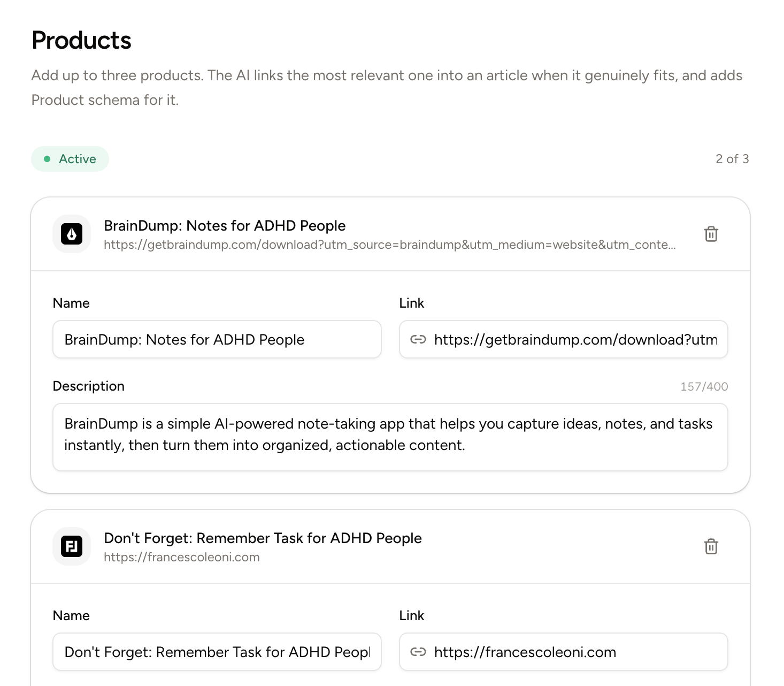The height and width of the screenshot is (686, 784).
Task: Click the 'Link' label in BrainDump card
Action: click(x=412, y=303)
